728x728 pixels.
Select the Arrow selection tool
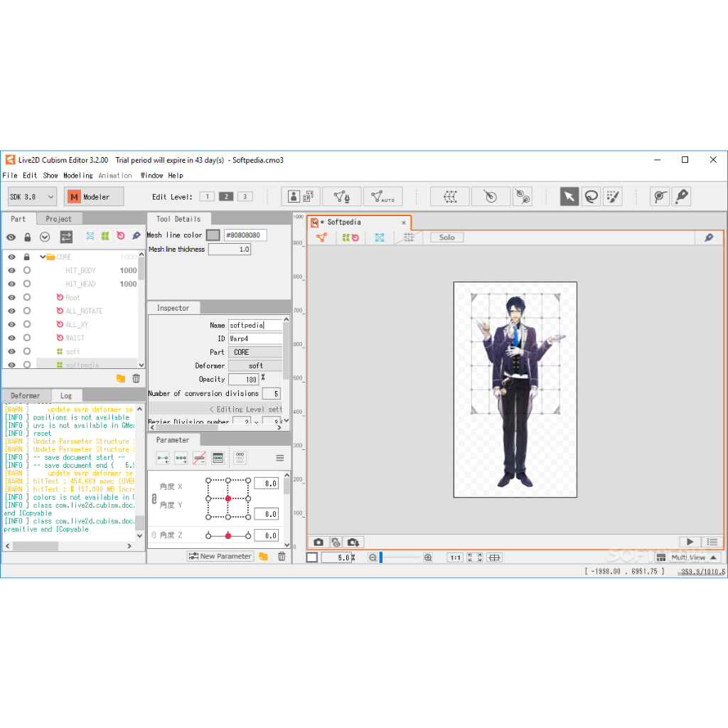click(x=569, y=197)
